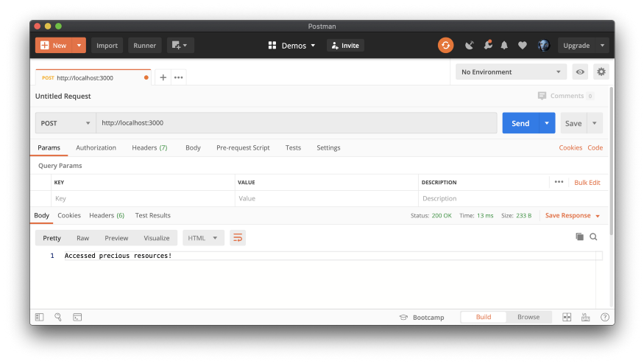Open the New button dropdown arrow
Screen dimensions: 644x364
pyautogui.click(x=79, y=45)
